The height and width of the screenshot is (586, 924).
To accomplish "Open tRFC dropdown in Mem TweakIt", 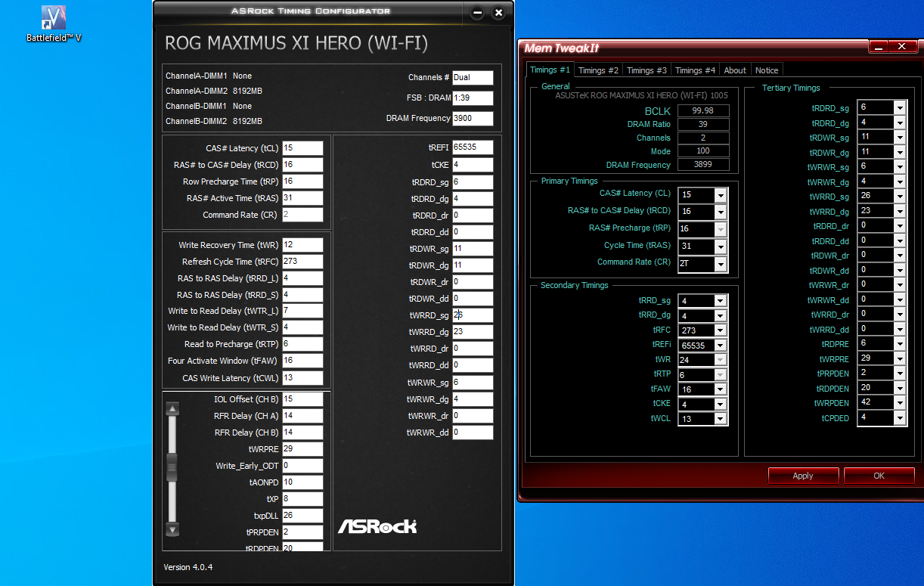I will pyautogui.click(x=721, y=330).
